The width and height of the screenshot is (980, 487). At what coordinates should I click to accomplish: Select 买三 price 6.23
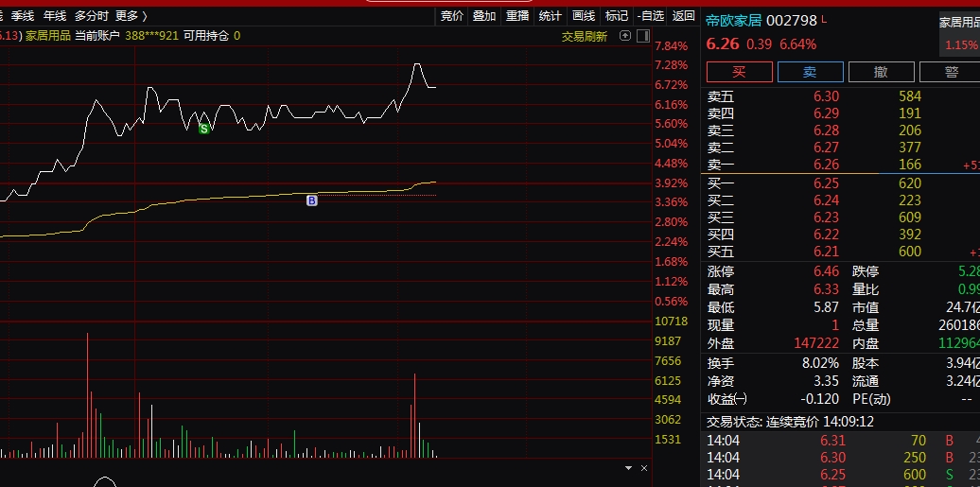pyautogui.click(x=826, y=217)
